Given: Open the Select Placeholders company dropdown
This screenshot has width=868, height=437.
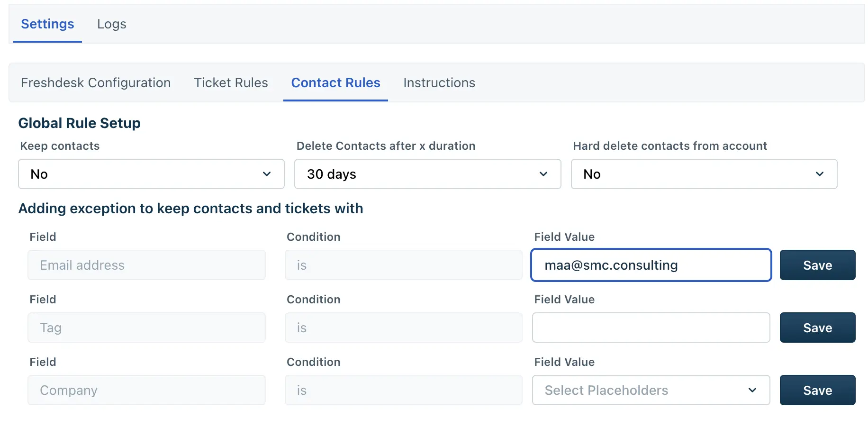Looking at the screenshot, I should tap(651, 390).
